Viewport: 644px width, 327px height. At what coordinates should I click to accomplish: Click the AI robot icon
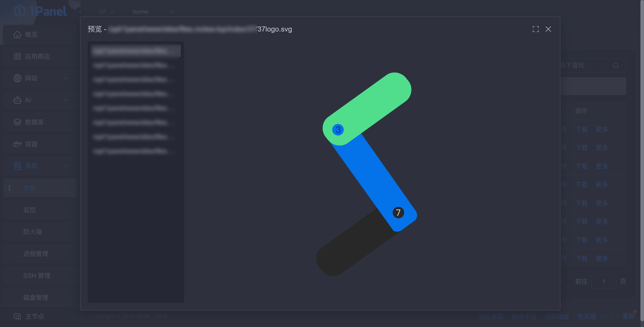(x=17, y=100)
